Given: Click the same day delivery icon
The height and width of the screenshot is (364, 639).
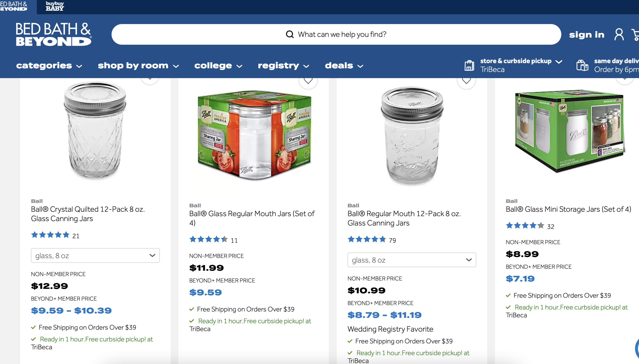Looking at the screenshot, I should [582, 66].
